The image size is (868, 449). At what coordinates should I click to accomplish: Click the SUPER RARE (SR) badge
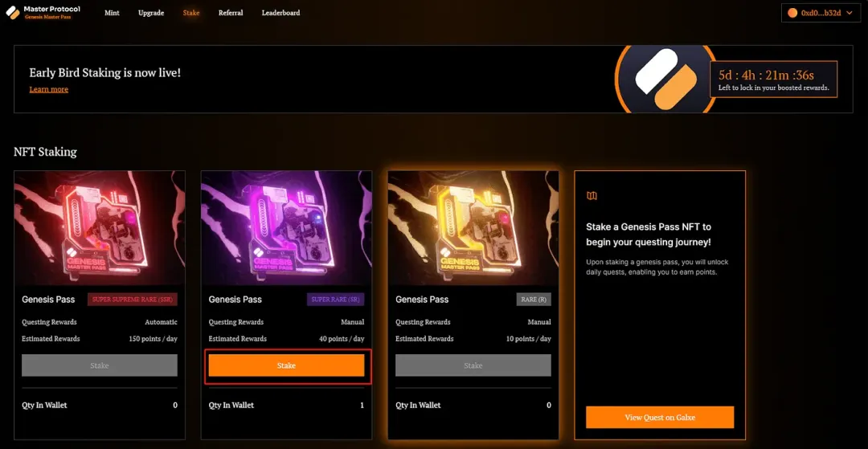point(336,300)
